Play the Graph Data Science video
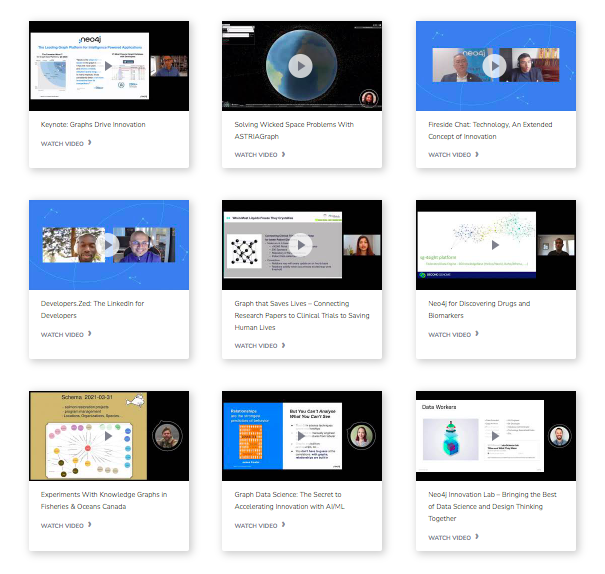The image size is (605, 574). point(301,436)
